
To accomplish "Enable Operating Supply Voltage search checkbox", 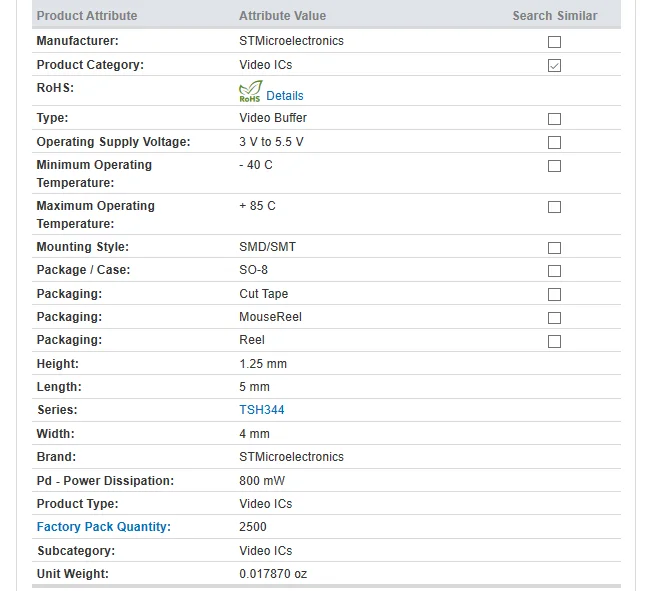I will pos(554,142).
